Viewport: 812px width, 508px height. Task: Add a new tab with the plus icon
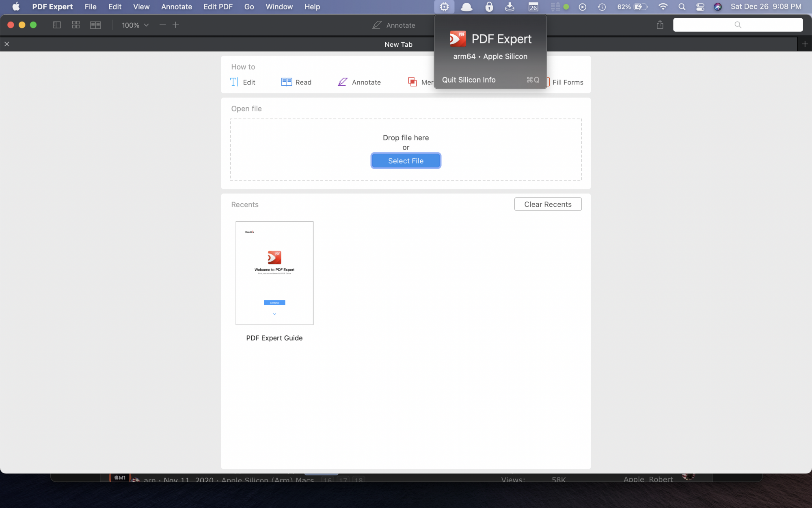click(x=805, y=44)
